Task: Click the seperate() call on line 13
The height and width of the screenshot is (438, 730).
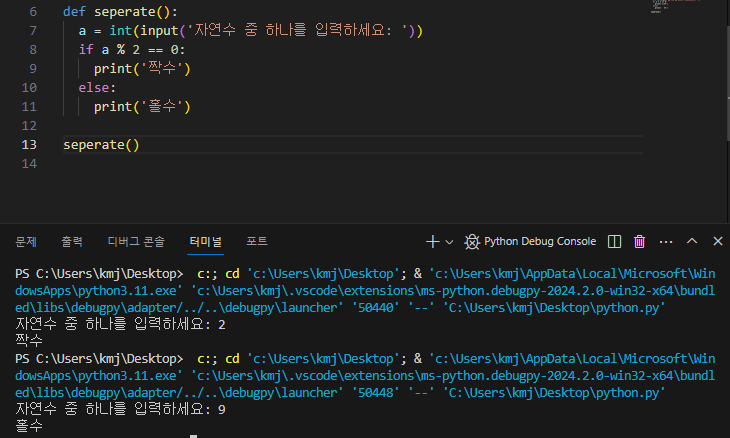Action: (x=101, y=145)
